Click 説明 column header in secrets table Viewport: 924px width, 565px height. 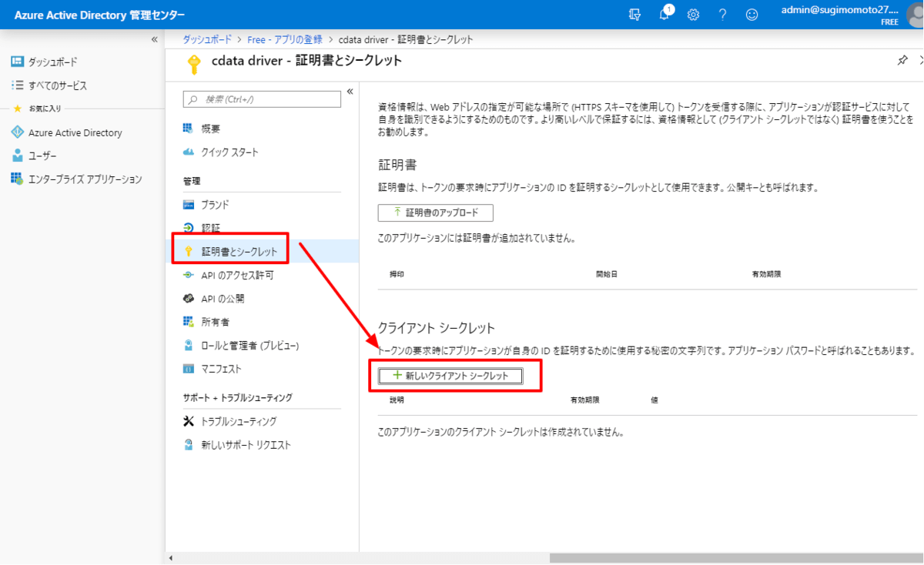click(397, 400)
